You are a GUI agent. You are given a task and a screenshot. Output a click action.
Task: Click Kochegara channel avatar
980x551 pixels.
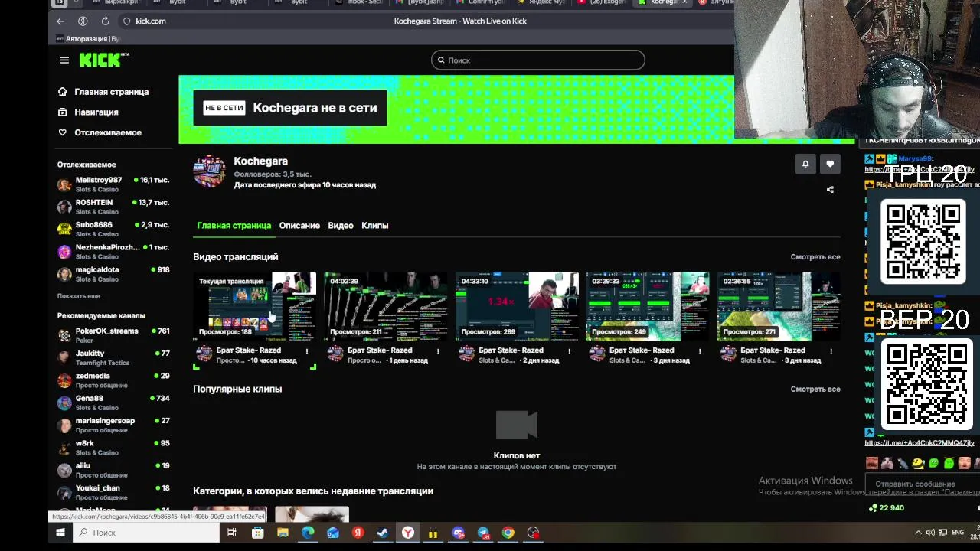209,171
